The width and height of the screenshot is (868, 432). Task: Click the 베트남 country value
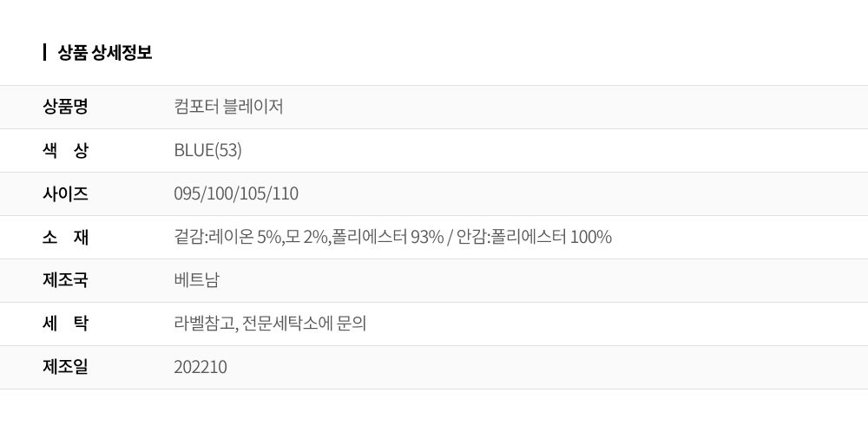coord(196,280)
